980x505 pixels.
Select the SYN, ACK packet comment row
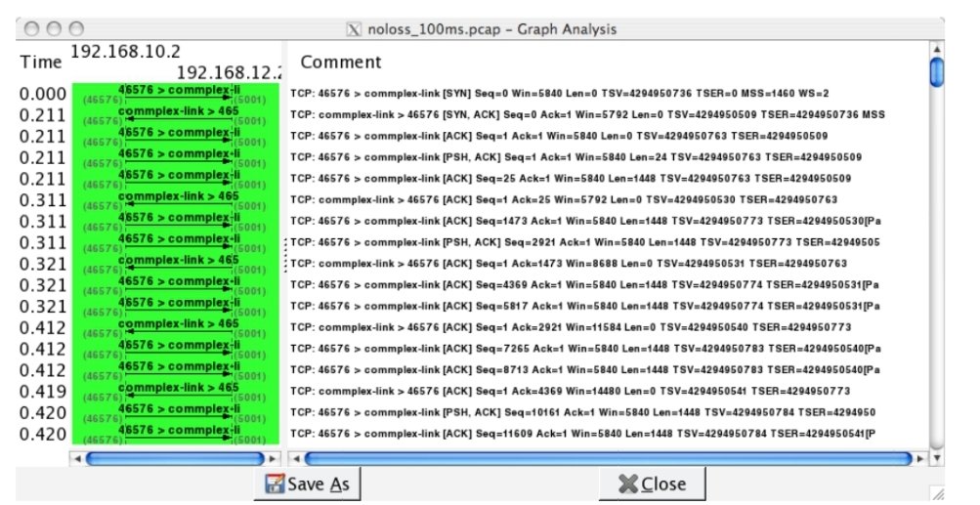587,115
